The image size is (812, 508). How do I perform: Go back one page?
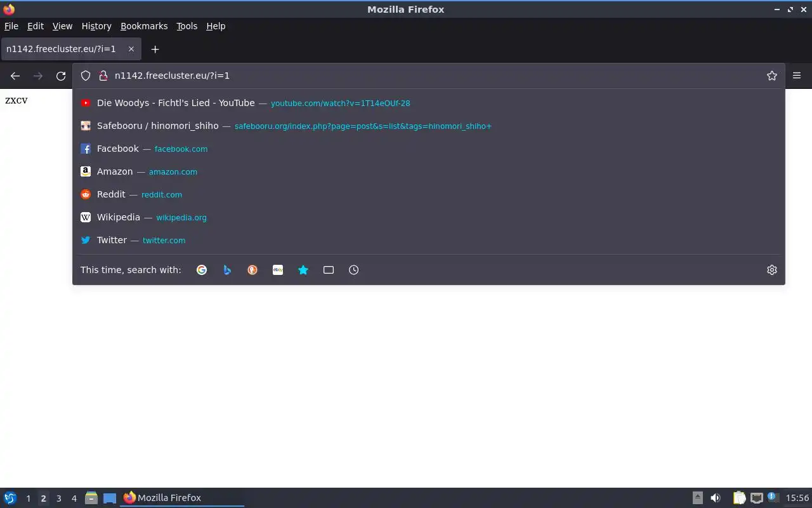(15, 76)
